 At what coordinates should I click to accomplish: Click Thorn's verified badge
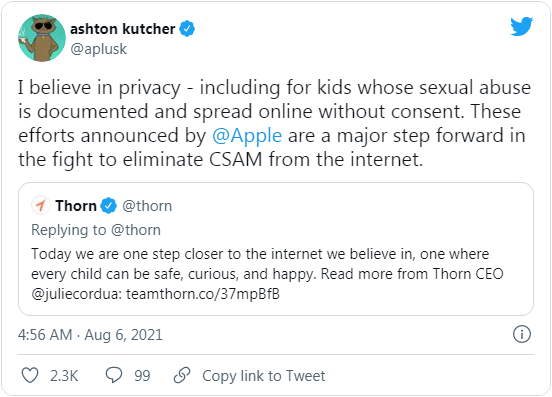pos(108,206)
